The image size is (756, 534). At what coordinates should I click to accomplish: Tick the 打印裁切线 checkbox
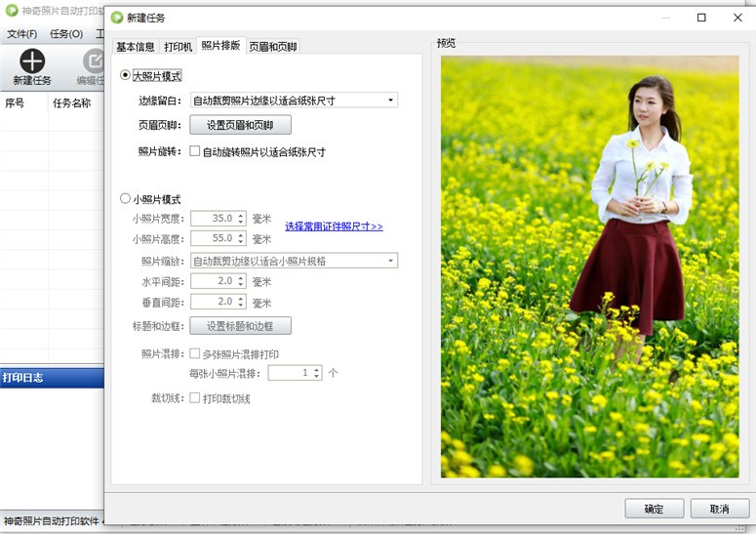click(195, 397)
